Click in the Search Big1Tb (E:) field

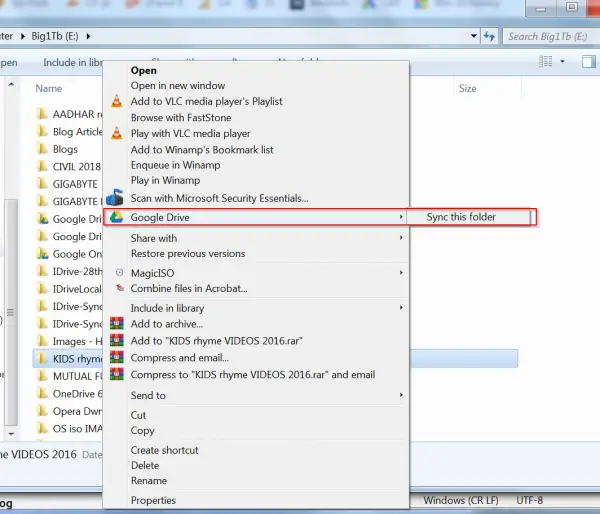pyautogui.click(x=551, y=36)
